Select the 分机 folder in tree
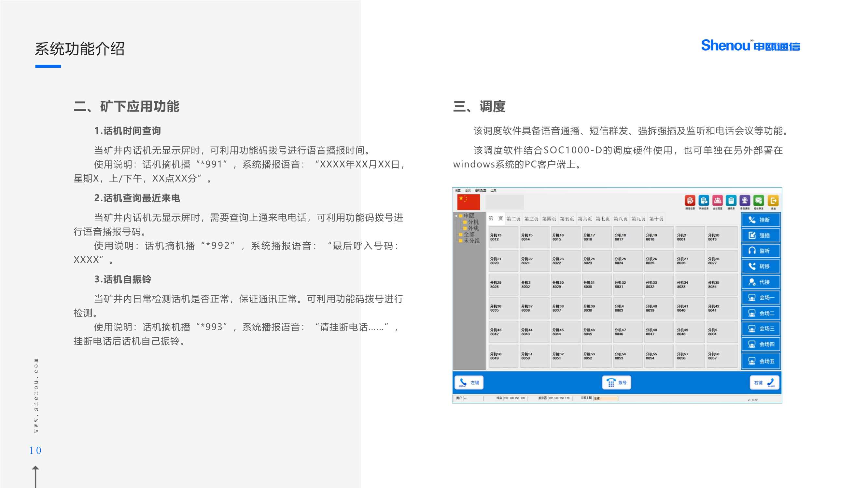The image size is (868, 488). coord(473,222)
